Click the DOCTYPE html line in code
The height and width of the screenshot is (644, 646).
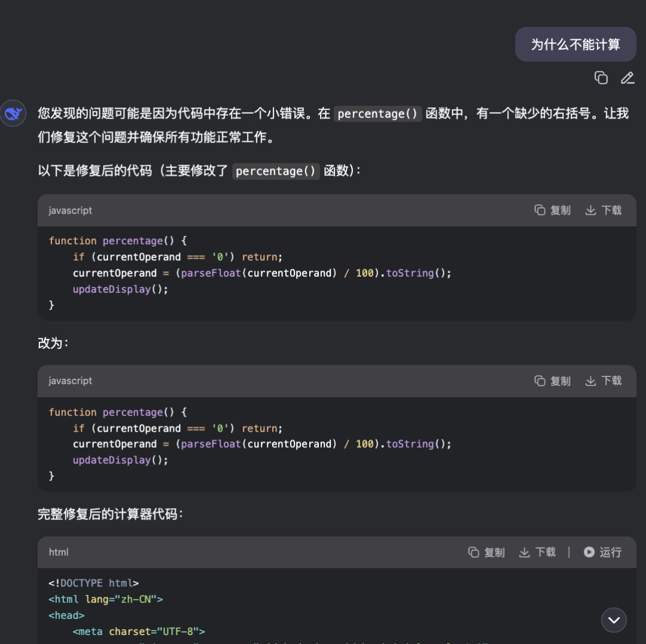coord(94,583)
